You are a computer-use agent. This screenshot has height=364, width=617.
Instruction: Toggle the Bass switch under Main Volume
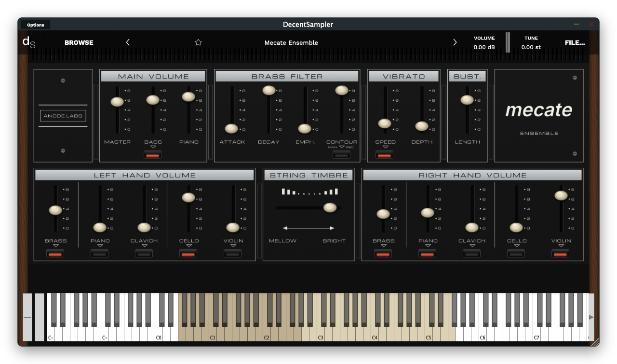pyautogui.click(x=153, y=155)
